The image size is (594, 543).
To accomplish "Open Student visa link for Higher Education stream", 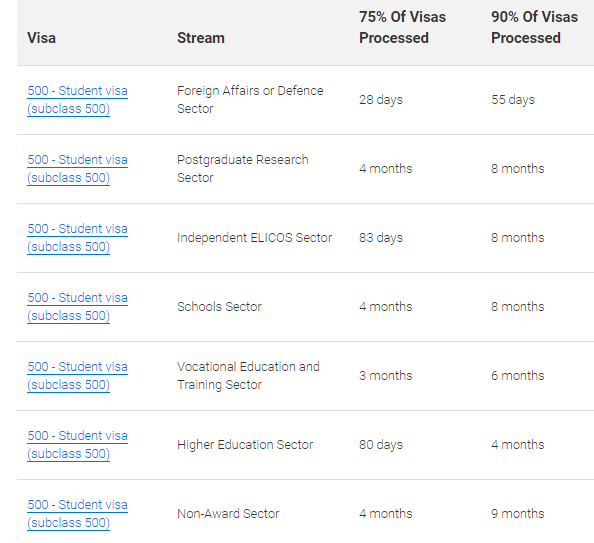I will coord(77,444).
